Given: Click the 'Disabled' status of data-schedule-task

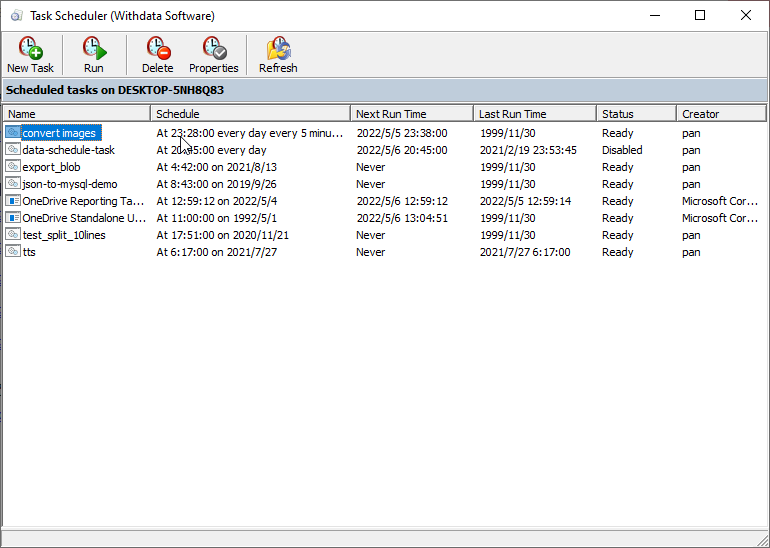Looking at the screenshot, I should point(622,150).
